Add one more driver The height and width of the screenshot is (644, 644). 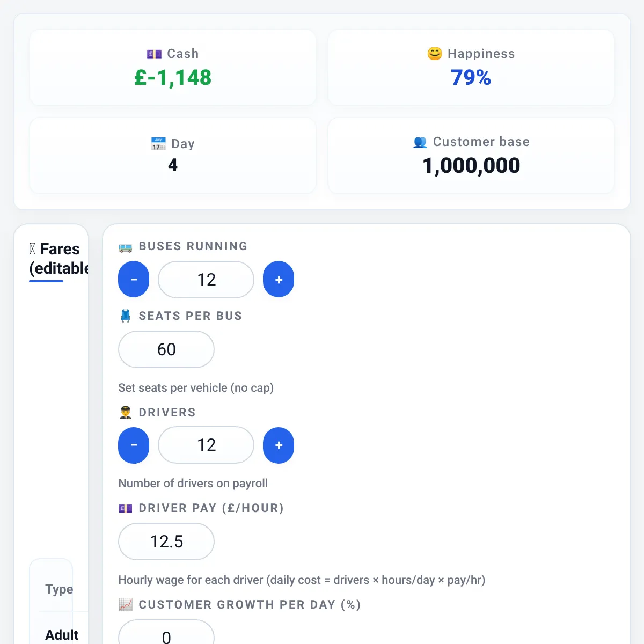coord(279,445)
